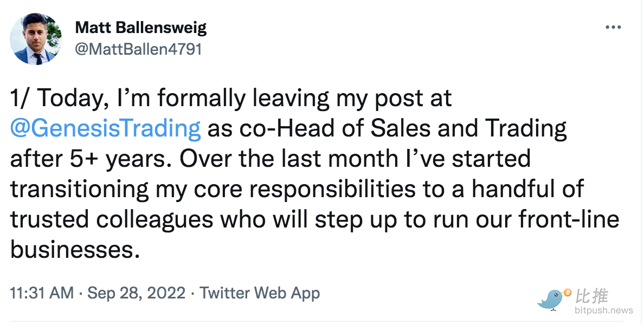Screen dimensions: 644x325
Task: Open the three-dot more options menu
Action: [613, 28]
